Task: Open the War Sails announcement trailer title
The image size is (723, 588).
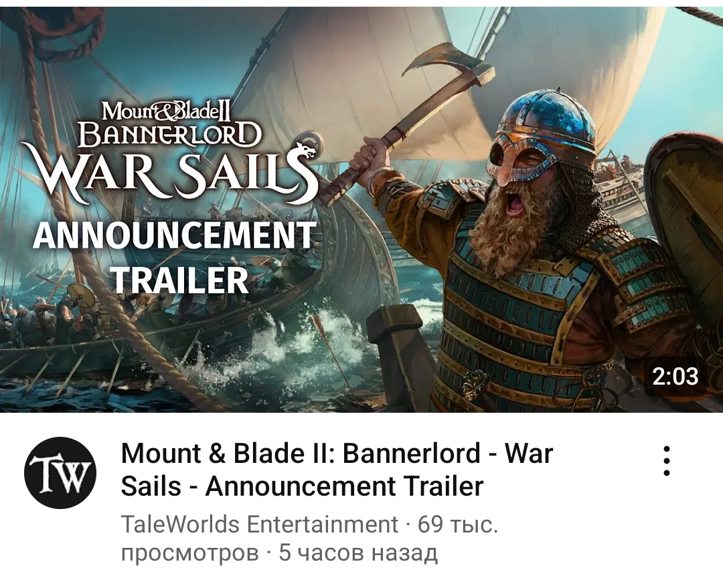Action: coord(337,470)
